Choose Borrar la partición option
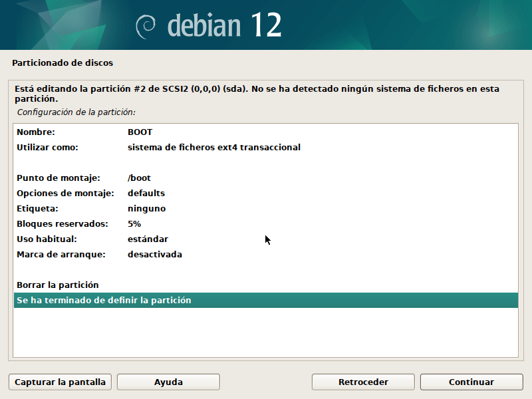 [x=266, y=285]
